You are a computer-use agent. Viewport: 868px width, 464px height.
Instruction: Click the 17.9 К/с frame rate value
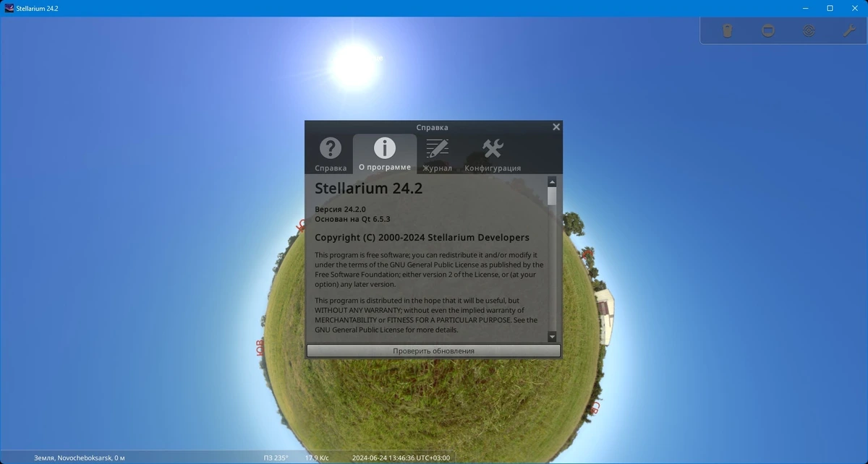click(x=317, y=457)
